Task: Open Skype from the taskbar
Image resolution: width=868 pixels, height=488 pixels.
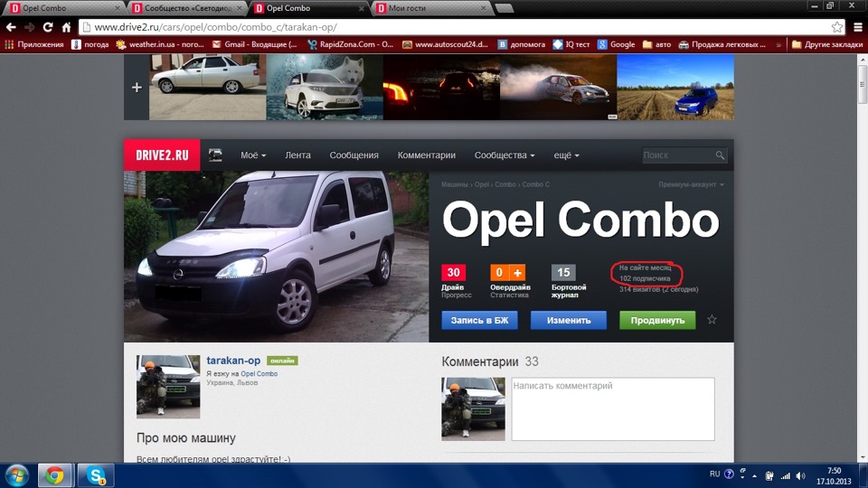Action: (x=96, y=475)
